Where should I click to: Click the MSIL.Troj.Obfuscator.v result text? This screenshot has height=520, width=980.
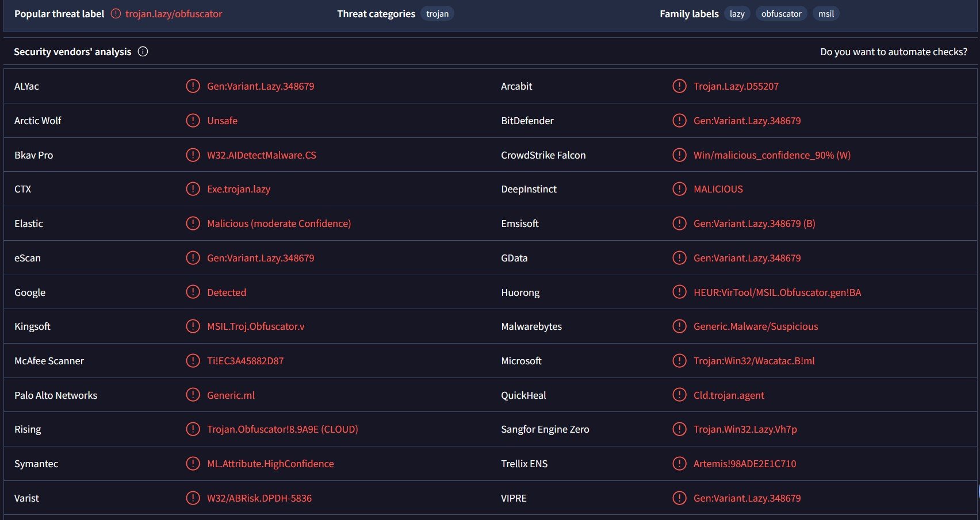[x=256, y=326]
